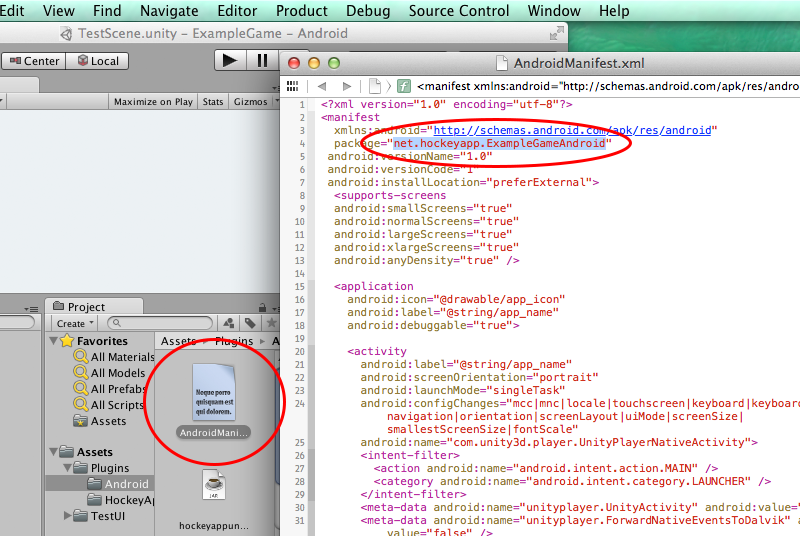This screenshot has width=800, height=536.
Task: Select the All Prefabs saved search
Action: tap(110, 389)
